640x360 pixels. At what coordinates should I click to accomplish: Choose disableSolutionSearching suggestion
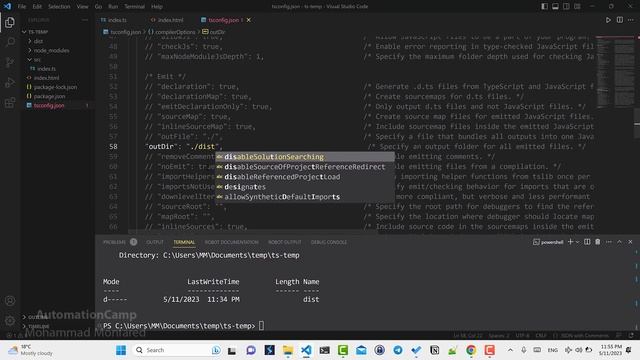[305, 157]
